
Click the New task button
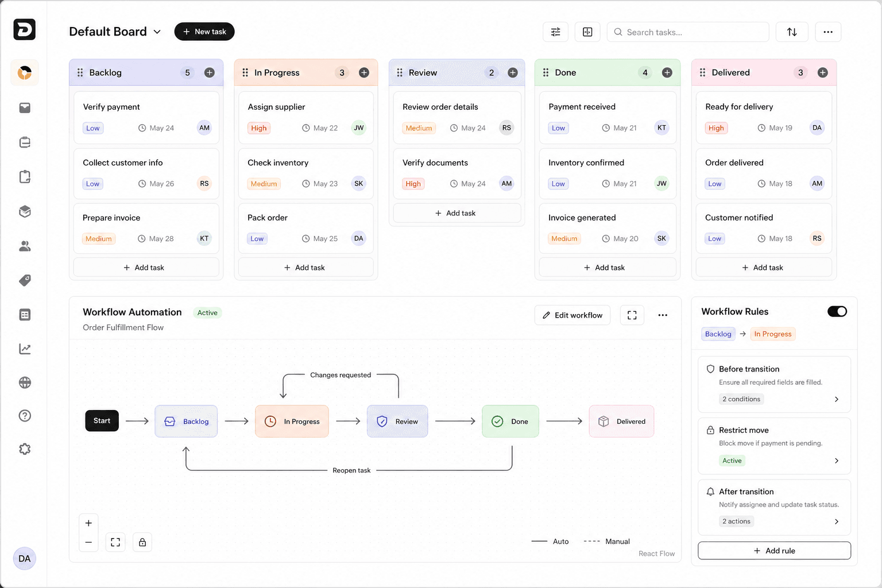[204, 32]
